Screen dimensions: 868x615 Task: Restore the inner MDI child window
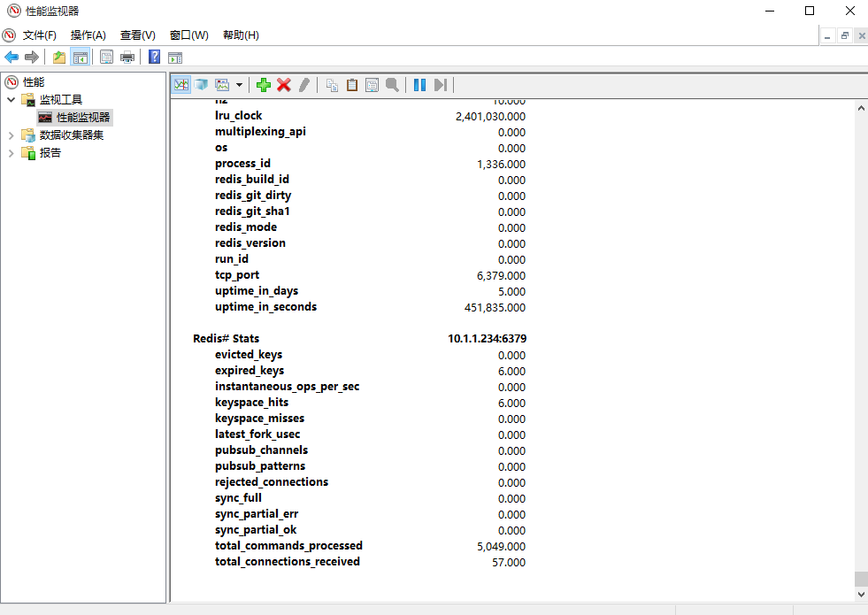pos(845,36)
